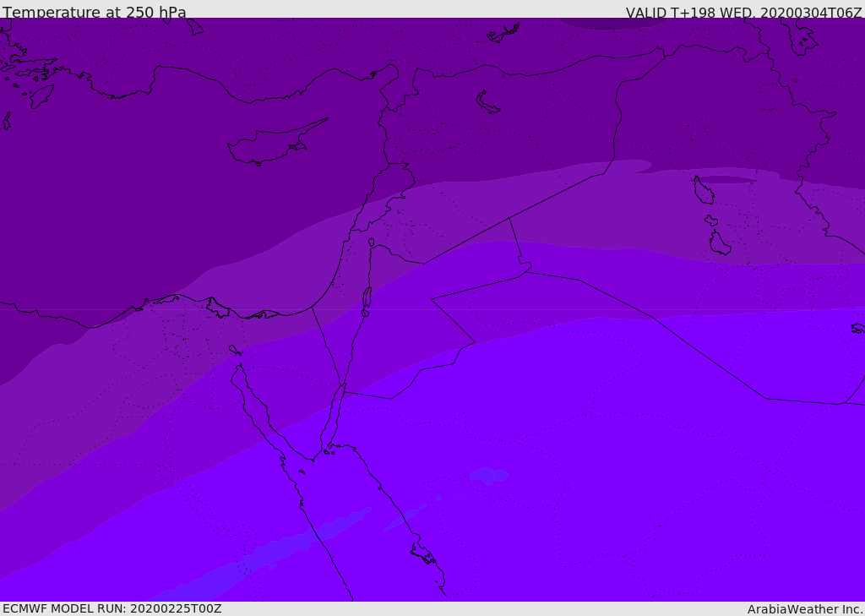Click the small blue patch over Saudi Arabia
This screenshot has width=865, height=616.
[489, 475]
